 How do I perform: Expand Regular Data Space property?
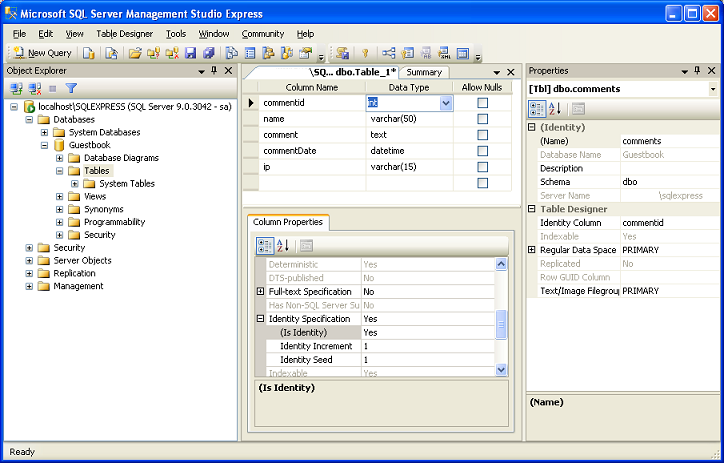tap(531, 250)
